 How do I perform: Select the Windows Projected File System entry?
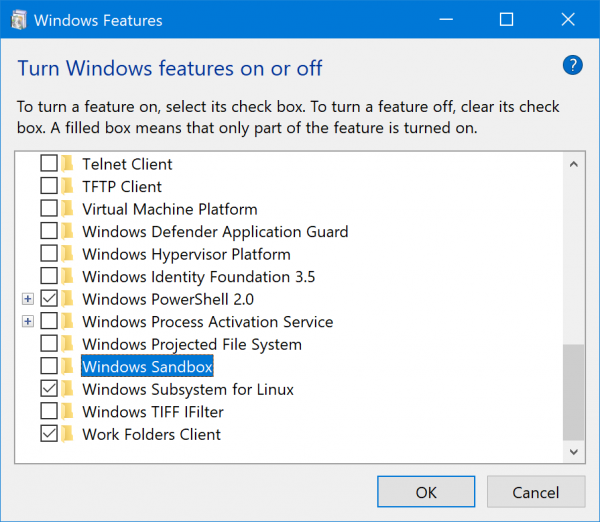point(191,344)
